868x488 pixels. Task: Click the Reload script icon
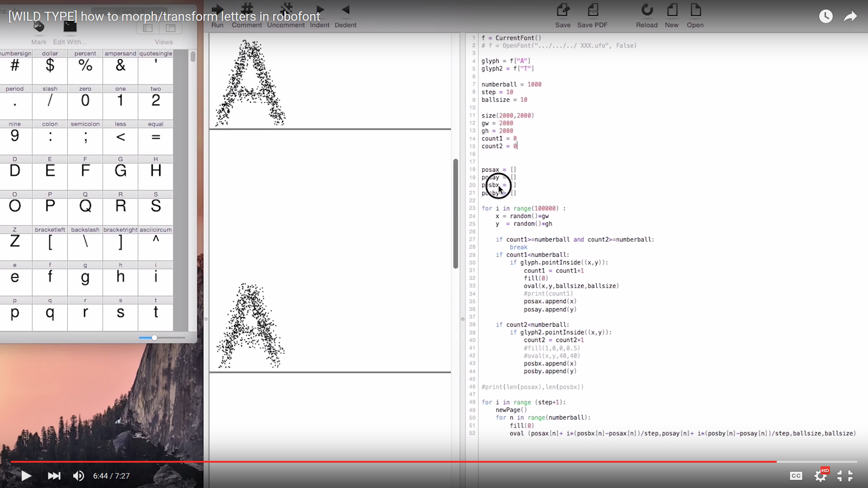click(647, 10)
